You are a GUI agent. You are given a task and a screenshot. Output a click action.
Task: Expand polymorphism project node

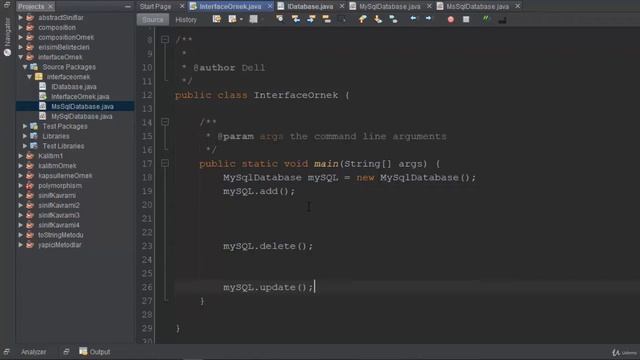(20, 185)
